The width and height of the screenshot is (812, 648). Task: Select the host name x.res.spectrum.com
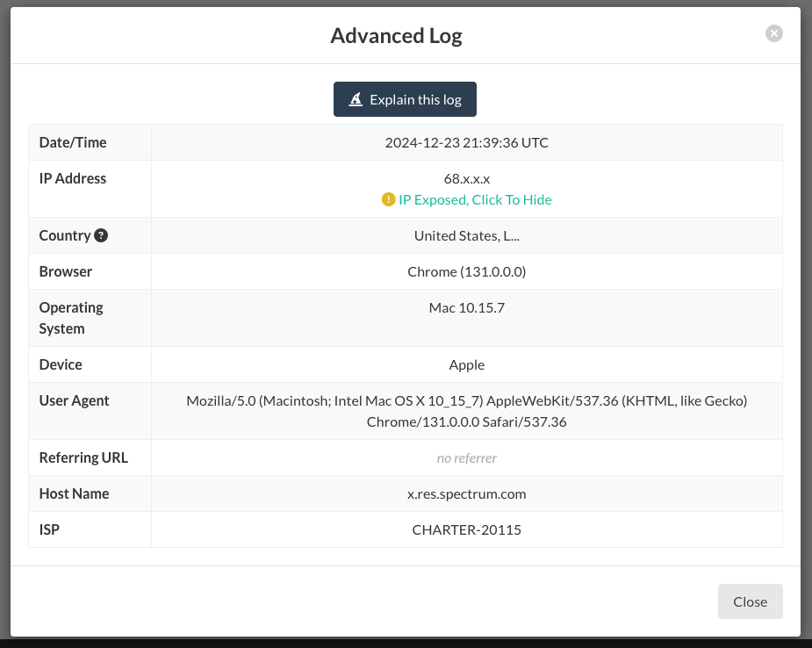tap(466, 493)
